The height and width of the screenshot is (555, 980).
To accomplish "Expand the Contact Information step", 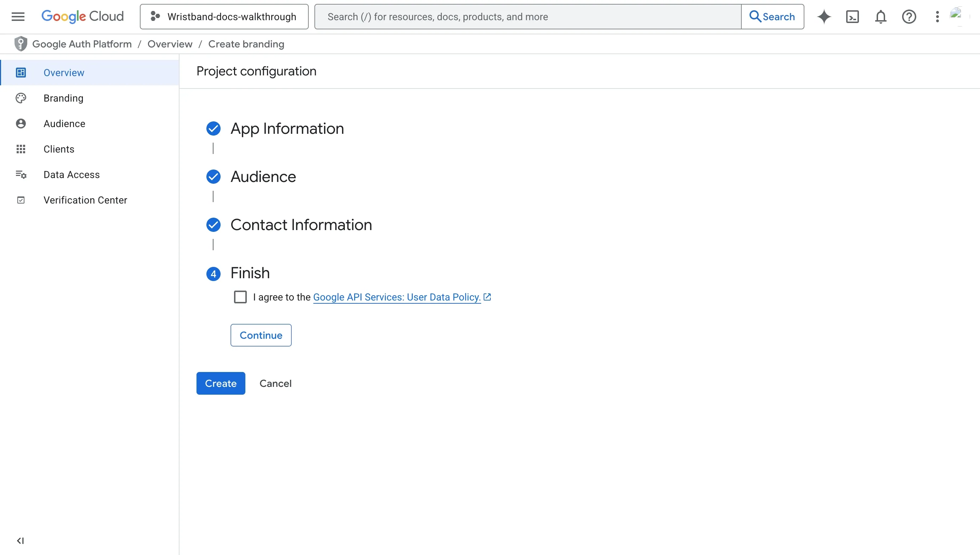I will (301, 224).
